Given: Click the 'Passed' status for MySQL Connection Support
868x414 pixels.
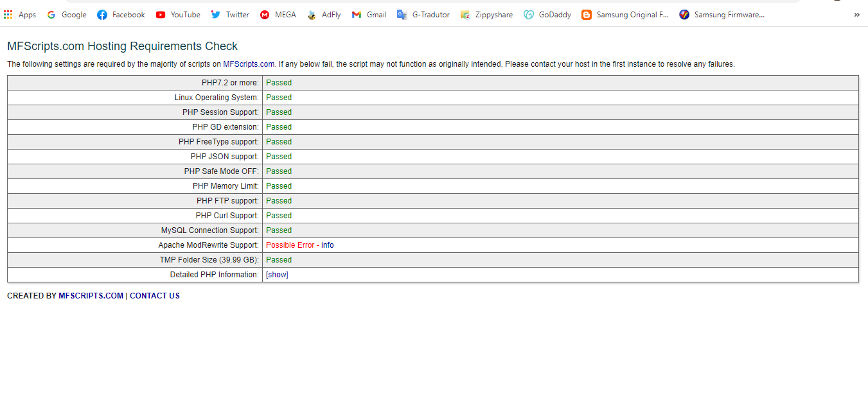Looking at the screenshot, I should pos(279,230).
